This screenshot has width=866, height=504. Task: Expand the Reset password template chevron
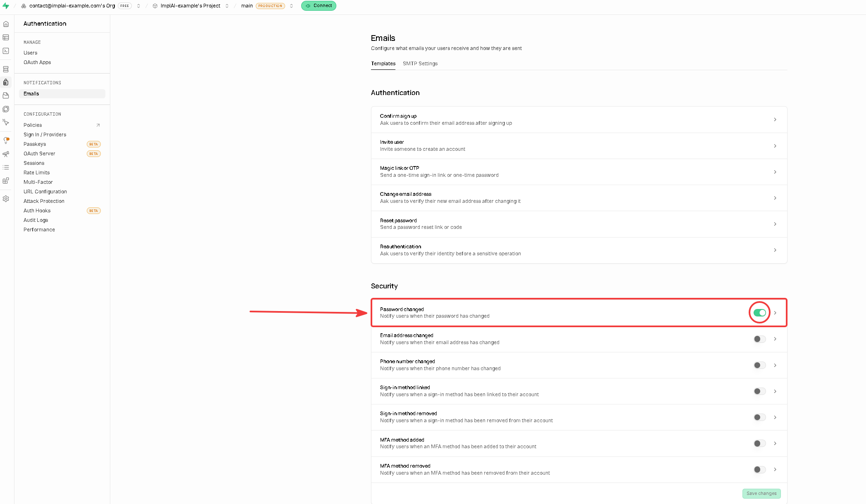coord(775,224)
